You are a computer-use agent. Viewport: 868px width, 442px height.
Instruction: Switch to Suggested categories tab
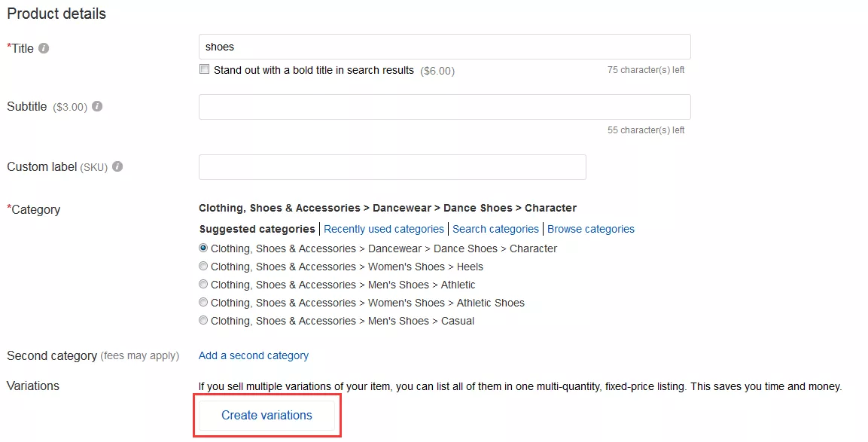click(257, 229)
